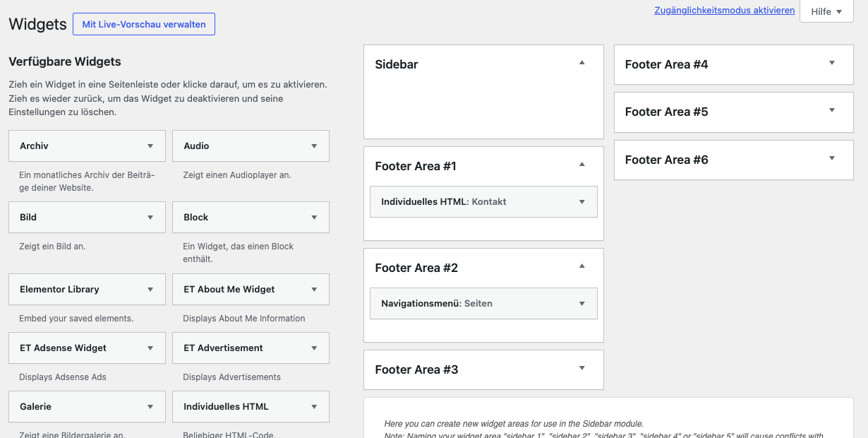Expand Individuelles HTML available widget arrow
Viewport: 868px width, 438px height.
(x=314, y=407)
